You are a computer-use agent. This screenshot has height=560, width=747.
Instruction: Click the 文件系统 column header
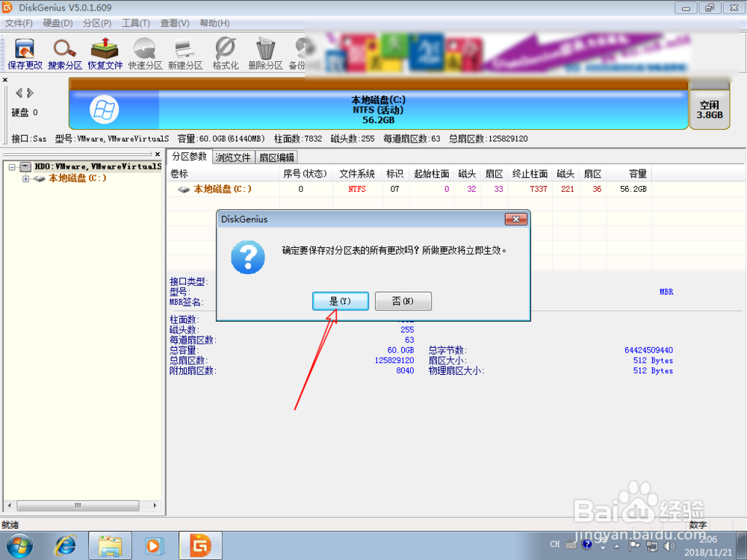(357, 174)
